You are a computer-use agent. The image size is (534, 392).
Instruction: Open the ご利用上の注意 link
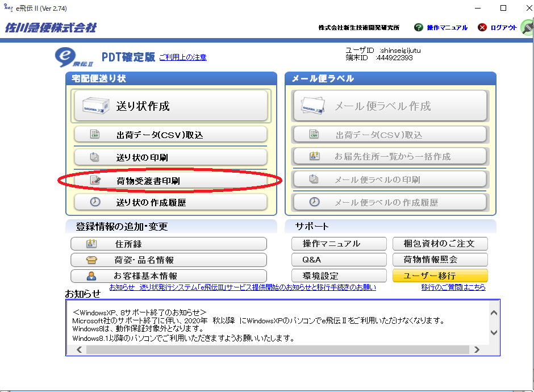(182, 57)
